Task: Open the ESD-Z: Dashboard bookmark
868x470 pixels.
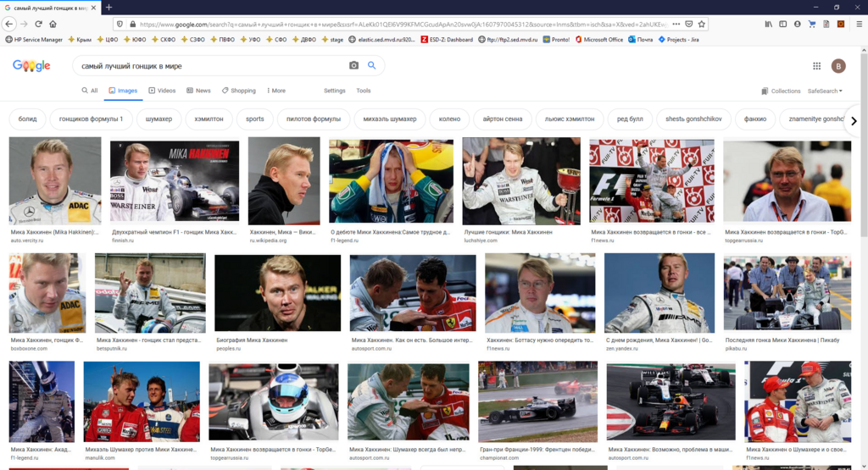Action: point(447,40)
